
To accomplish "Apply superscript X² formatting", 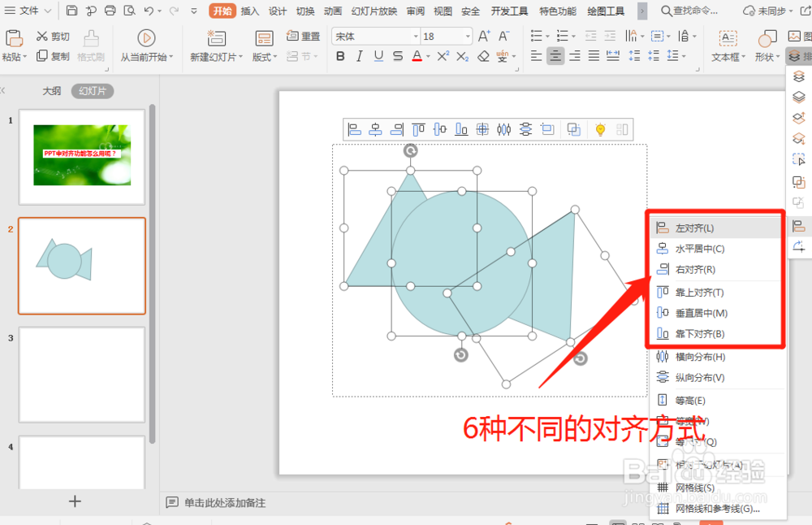I will pyautogui.click(x=443, y=56).
